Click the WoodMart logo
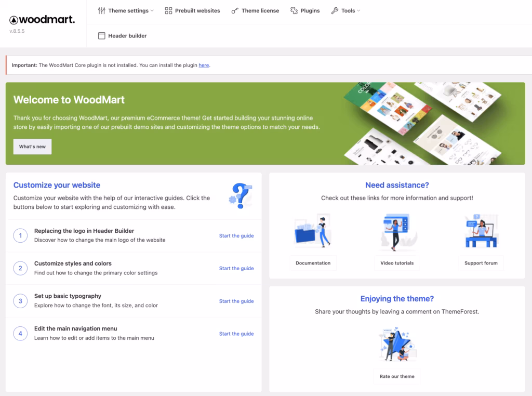The image size is (532, 396). [42, 20]
